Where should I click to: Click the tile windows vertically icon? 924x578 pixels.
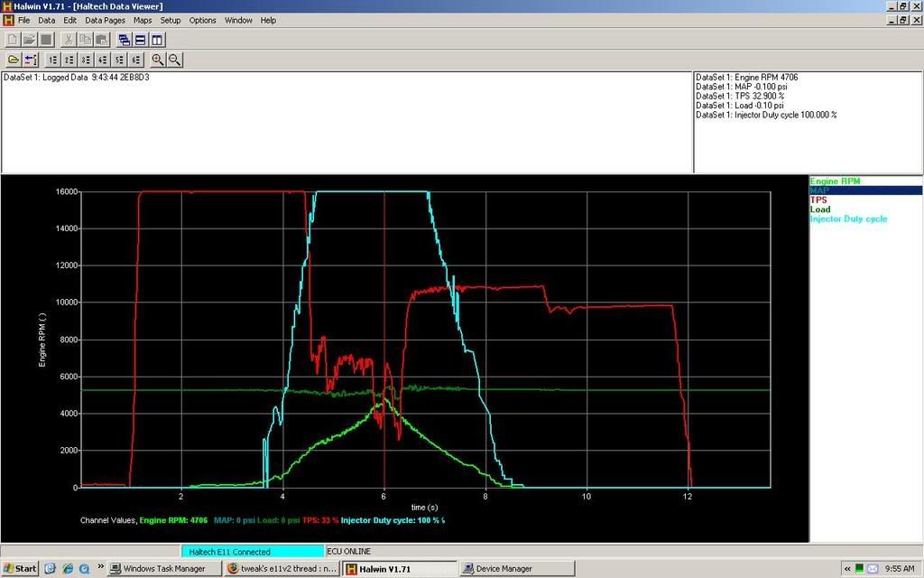pos(157,40)
